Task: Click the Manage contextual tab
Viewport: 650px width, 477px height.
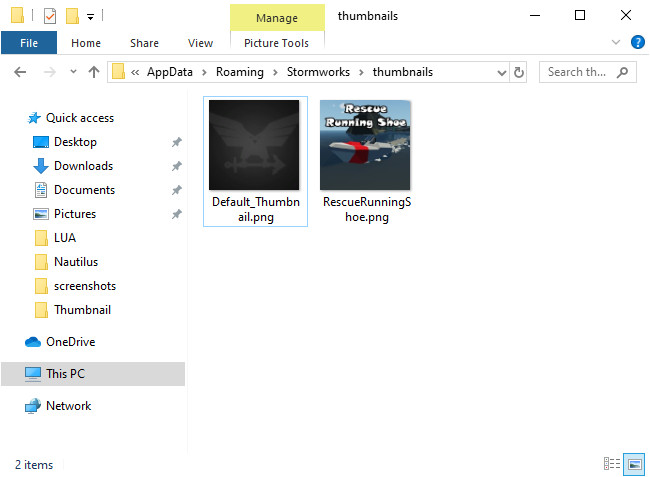Action: click(277, 18)
